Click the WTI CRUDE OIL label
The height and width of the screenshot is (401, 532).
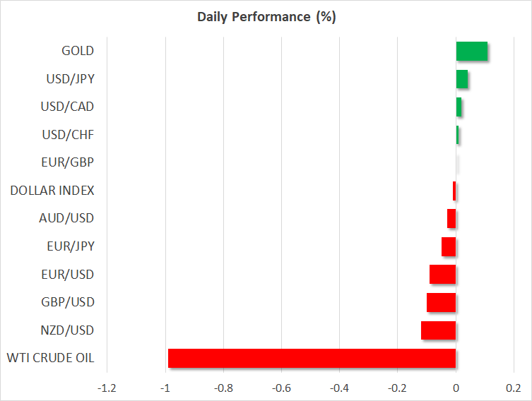point(52,359)
